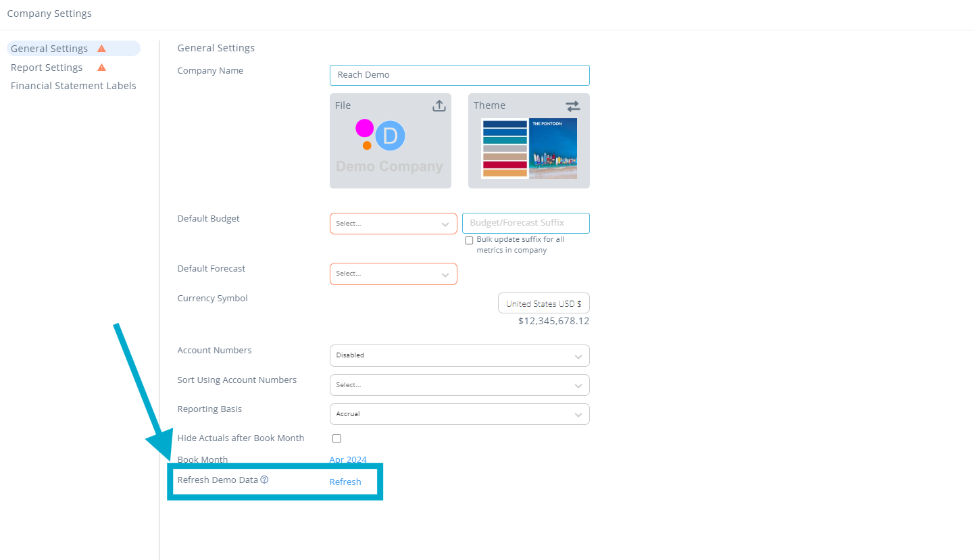Open Report Settings in sidebar

(x=47, y=68)
